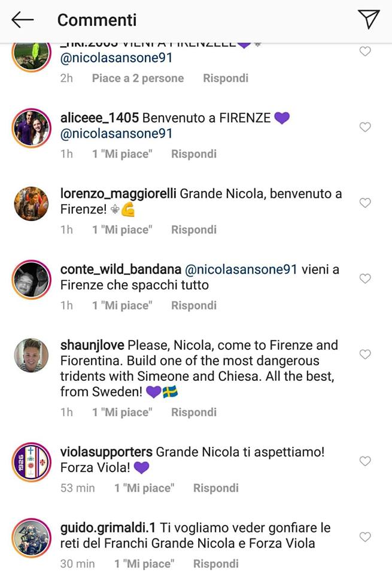
Task: Like lorenzo_maggiorelli's comment via heart icon
Action: [x=365, y=202]
